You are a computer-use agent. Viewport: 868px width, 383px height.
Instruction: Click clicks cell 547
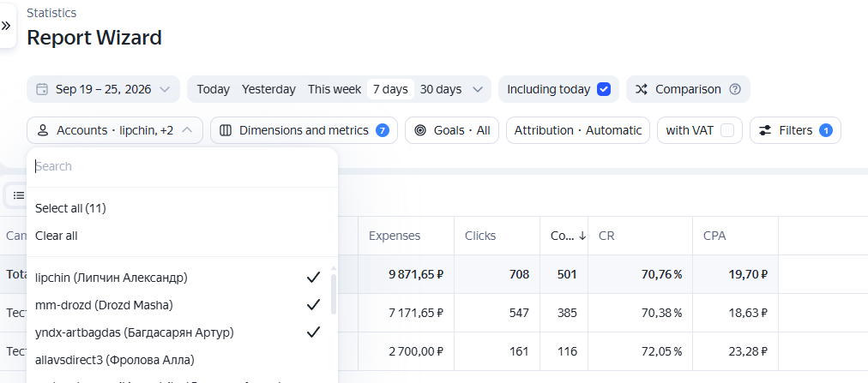pyautogui.click(x=519, y=313)
